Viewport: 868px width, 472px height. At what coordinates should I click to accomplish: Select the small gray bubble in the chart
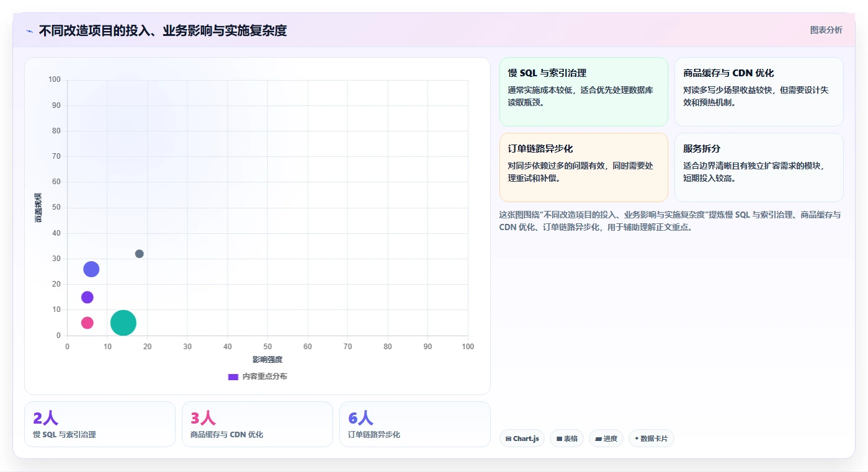coord(139,254)
